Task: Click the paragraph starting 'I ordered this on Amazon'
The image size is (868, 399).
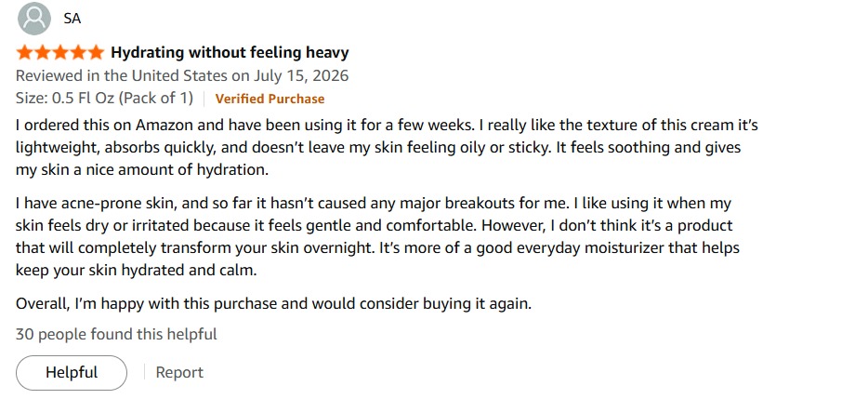Action: (x=387, y=147)
